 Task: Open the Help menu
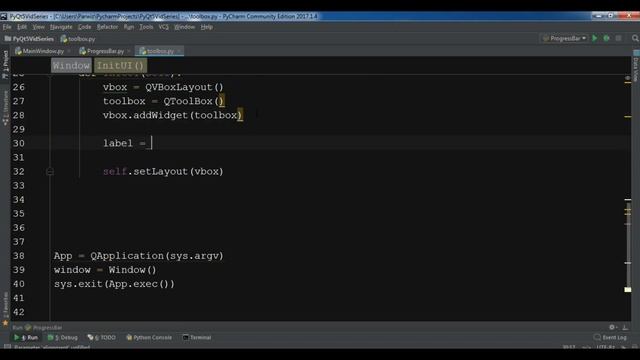(207, 27)
